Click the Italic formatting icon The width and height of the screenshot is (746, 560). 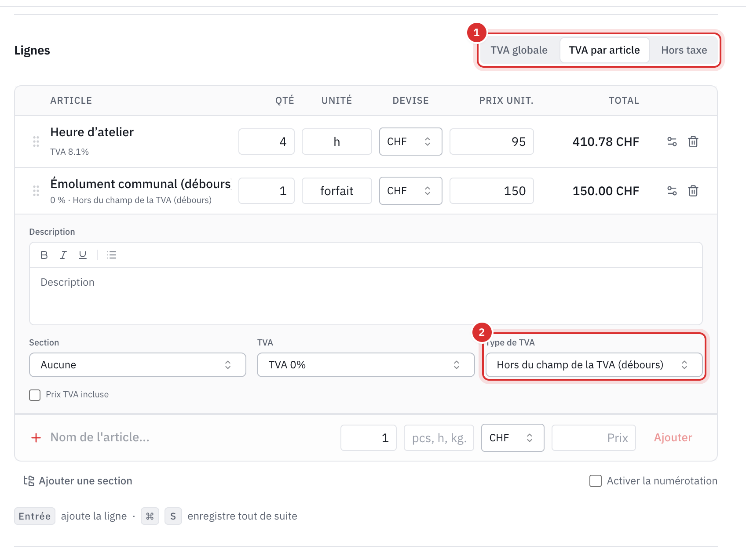click(63, 255)
